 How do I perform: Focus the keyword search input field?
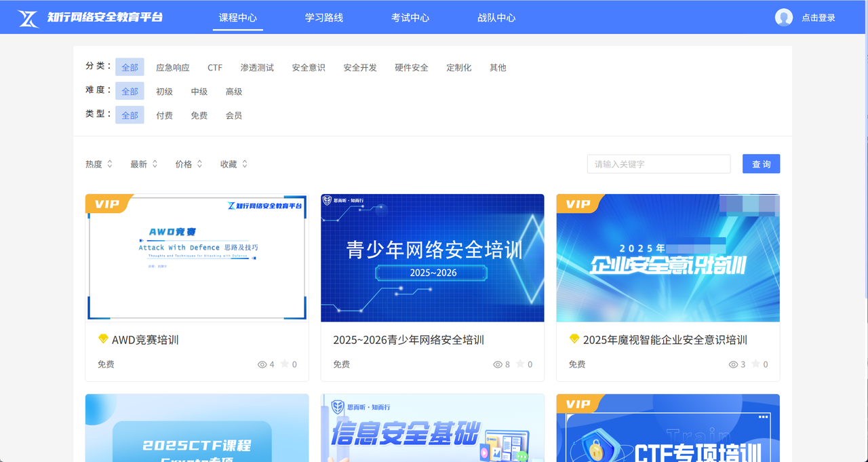(x=658, y=164)
